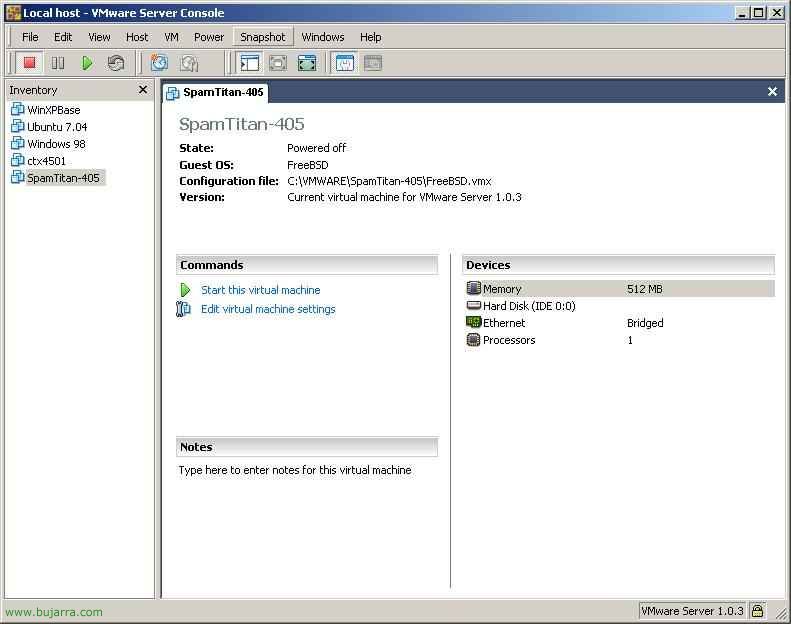
Task: Open the File menu
Action: coord(30,37)
